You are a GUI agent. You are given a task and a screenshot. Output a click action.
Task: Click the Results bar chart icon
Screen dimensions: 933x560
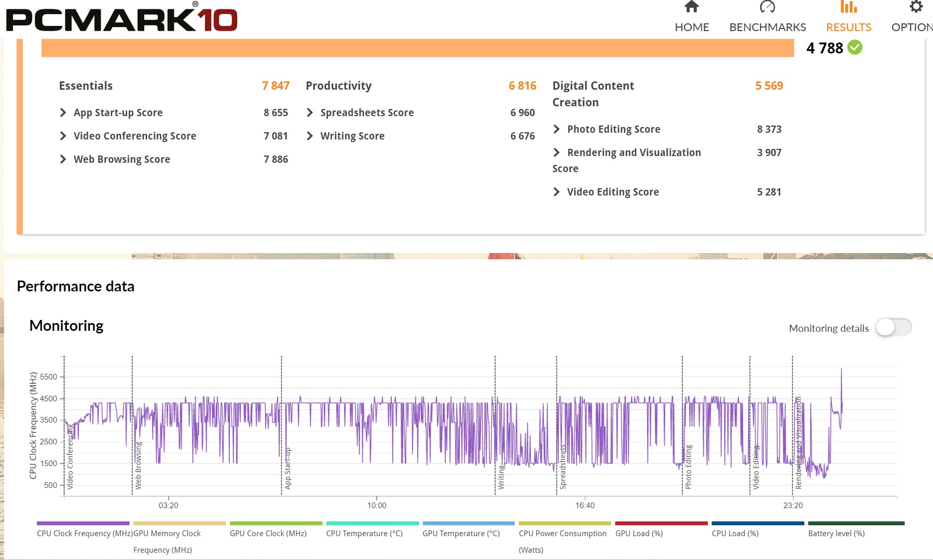tap(848, 7)
